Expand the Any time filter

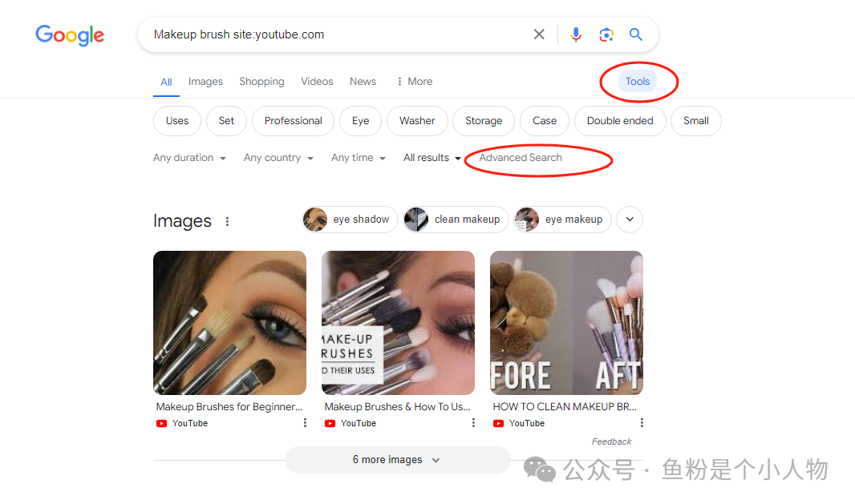click(x=359, y=158)
